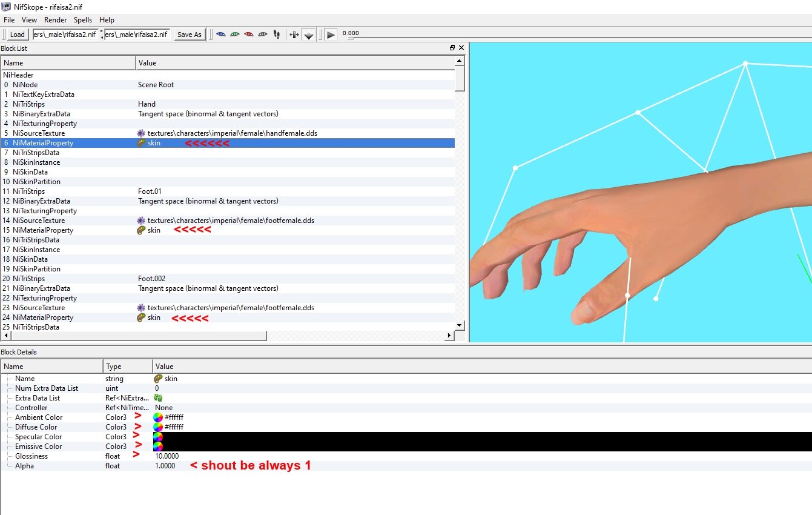Click the Diffuse Color swatch
The width and height of the screenshot is (812, 515).
(x=158, y=427)
